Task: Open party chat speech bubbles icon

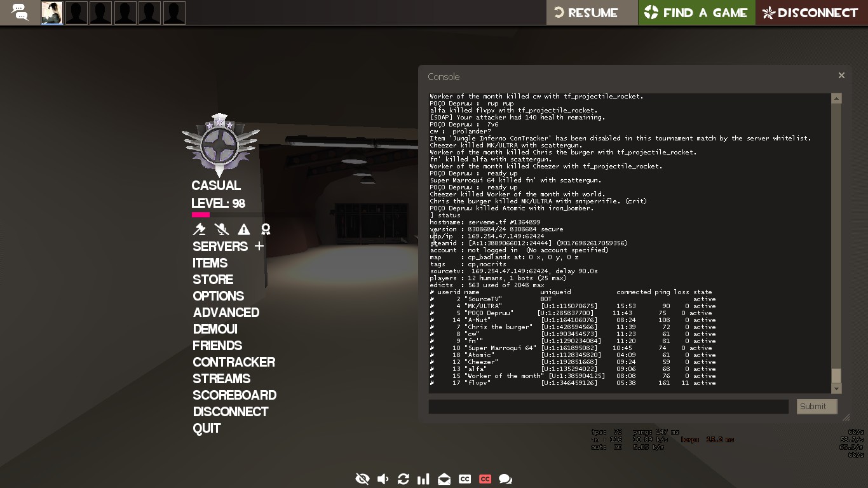Action: tap(20, 12)
